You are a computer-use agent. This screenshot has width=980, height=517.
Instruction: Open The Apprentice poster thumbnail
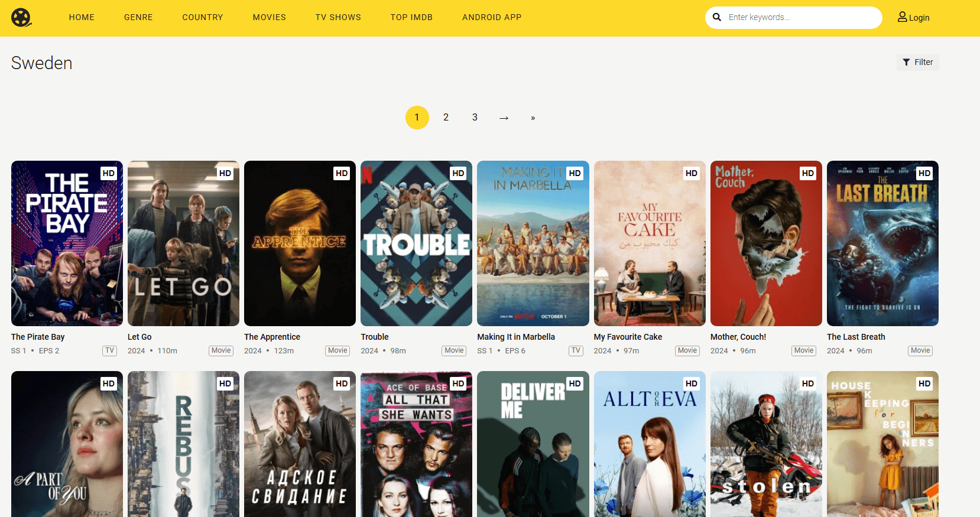pos(300,243)
